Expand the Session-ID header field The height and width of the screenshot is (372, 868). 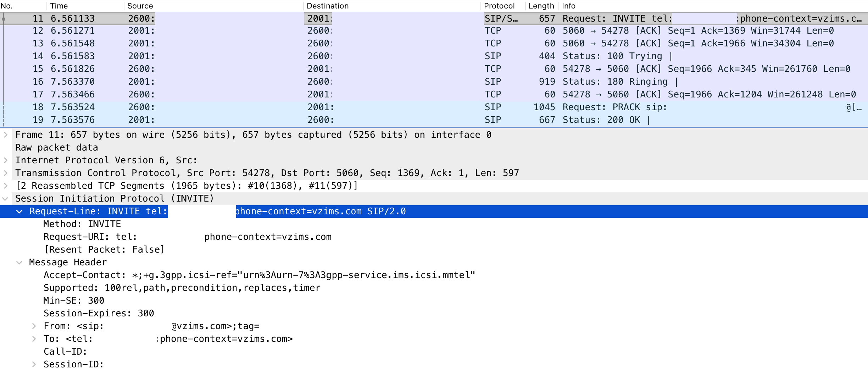click(34, 365)
